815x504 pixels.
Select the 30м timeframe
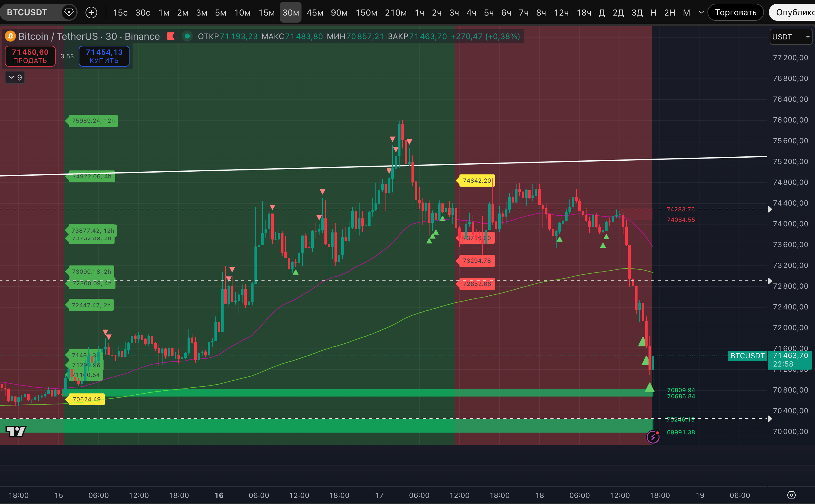point(290,13)
